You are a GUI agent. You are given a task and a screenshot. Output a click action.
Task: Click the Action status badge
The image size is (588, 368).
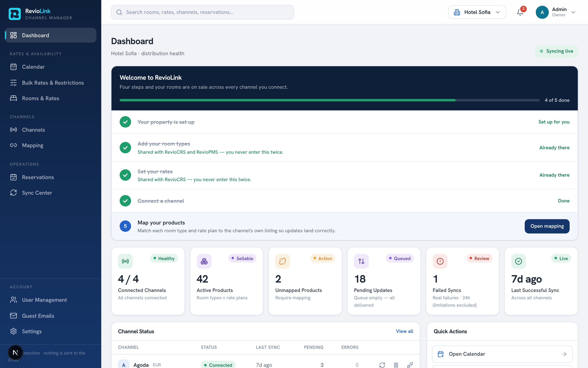(323, 258)
